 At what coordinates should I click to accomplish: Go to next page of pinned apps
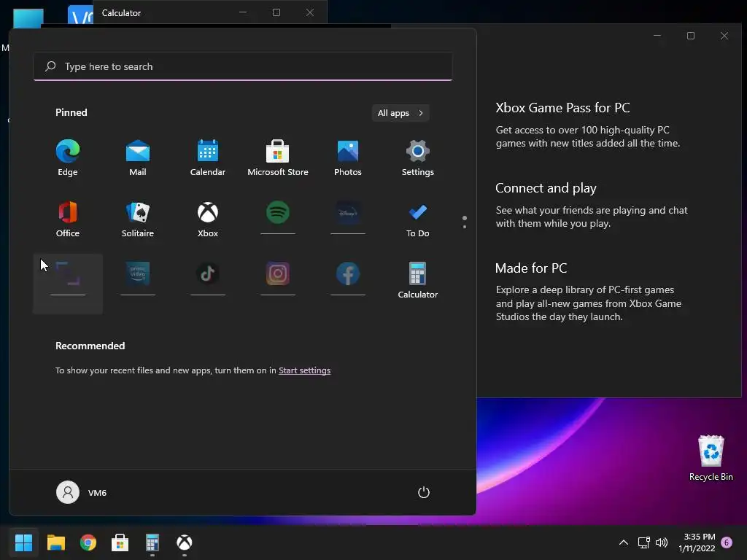(465, 227)
